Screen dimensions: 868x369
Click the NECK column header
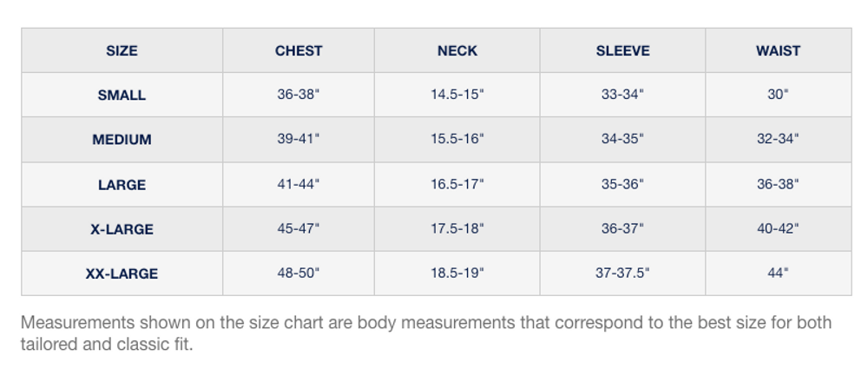457,50
